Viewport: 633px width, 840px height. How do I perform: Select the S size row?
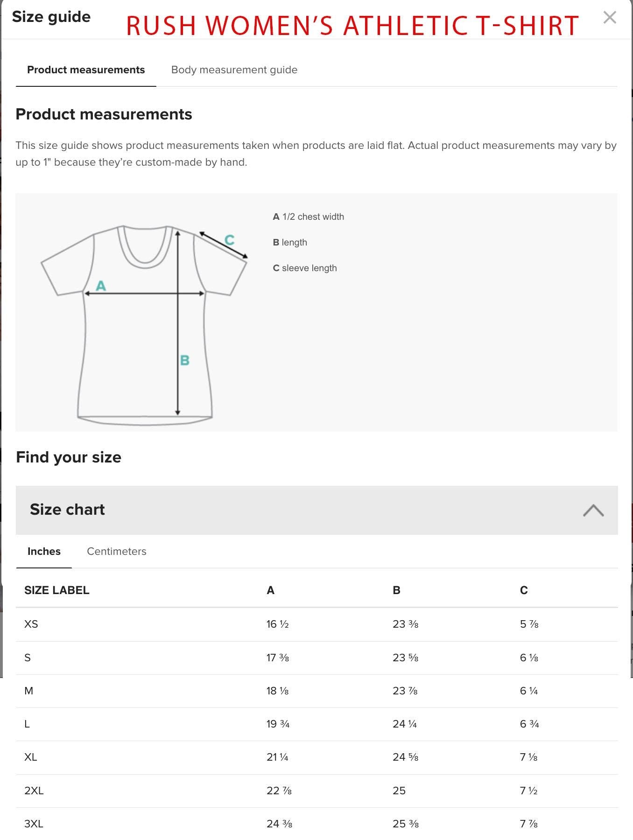coord(27,657)
